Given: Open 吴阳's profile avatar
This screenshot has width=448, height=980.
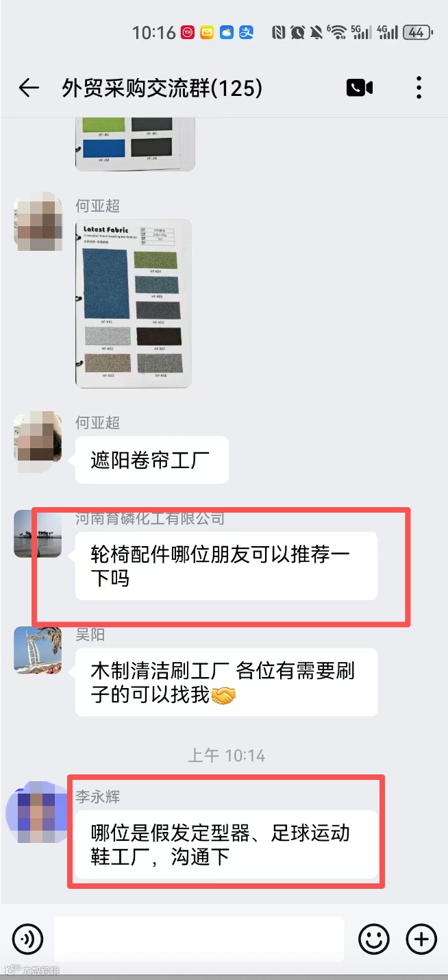Looking at the screenshot, I should pos(38,650).
